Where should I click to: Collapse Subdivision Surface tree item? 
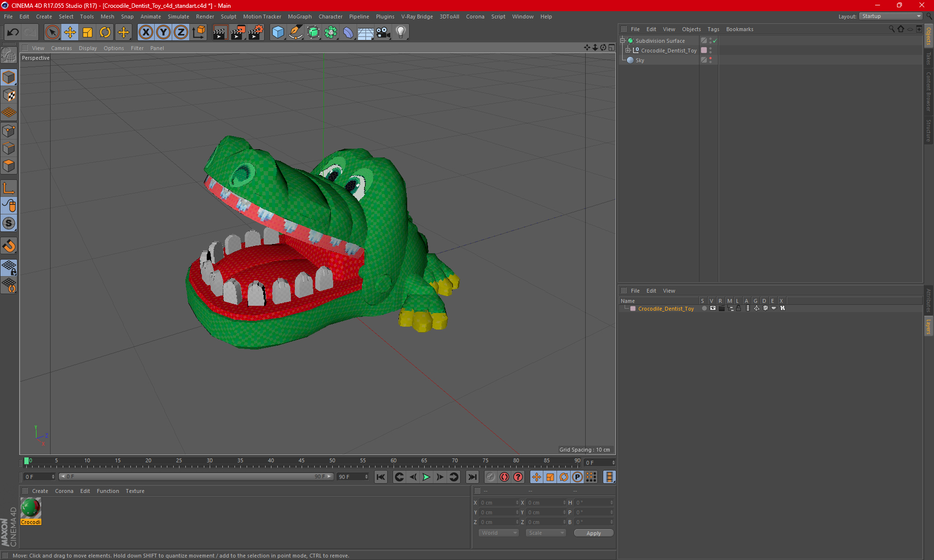(x=622, y=41)
